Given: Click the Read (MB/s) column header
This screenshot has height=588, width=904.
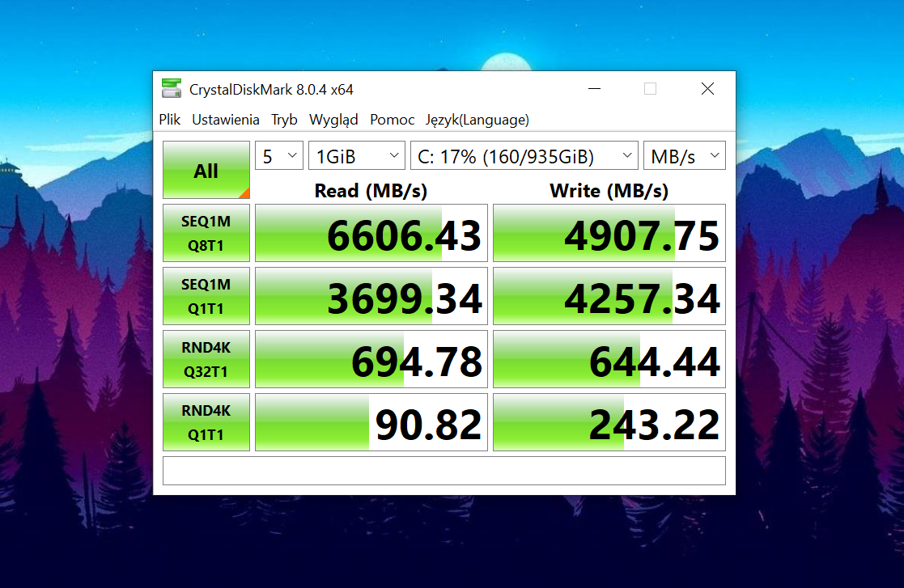Looking at the screenshot, I should click(371, 191).
